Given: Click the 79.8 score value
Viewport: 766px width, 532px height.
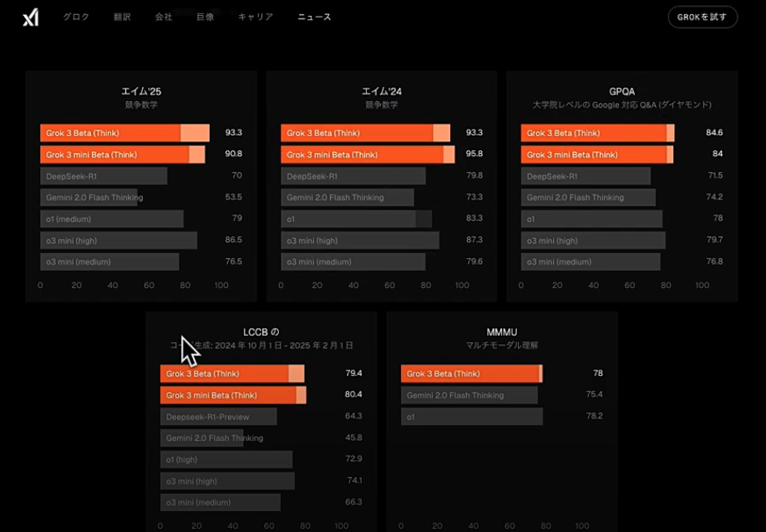Looking at the screenshot, I should coord(474,175).
